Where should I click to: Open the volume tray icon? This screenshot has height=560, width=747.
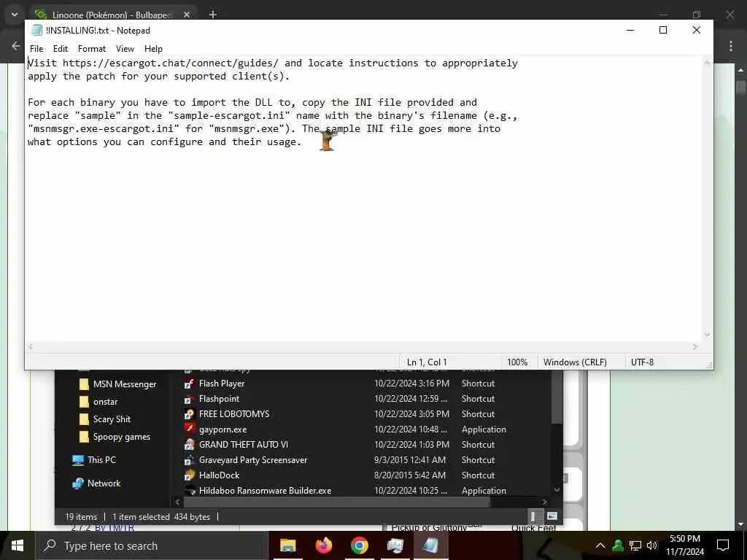point(651,545)
